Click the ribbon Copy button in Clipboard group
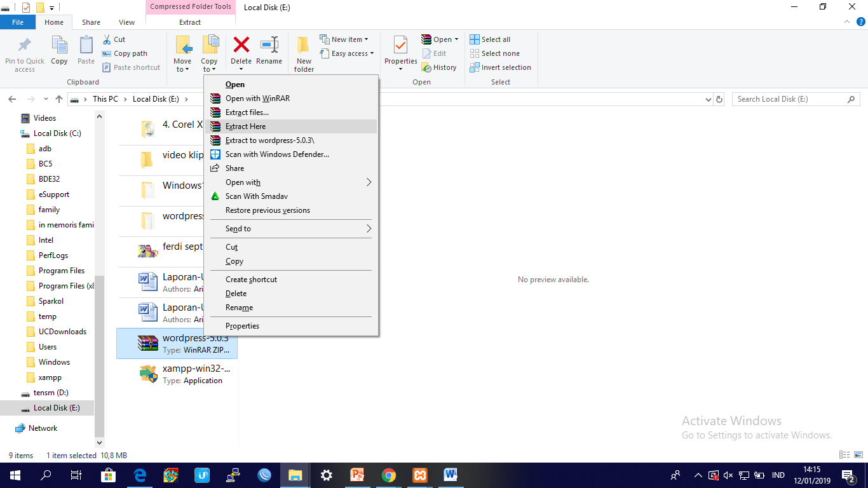The height and width of the screenshot is (488, 868). click(59, 51)
